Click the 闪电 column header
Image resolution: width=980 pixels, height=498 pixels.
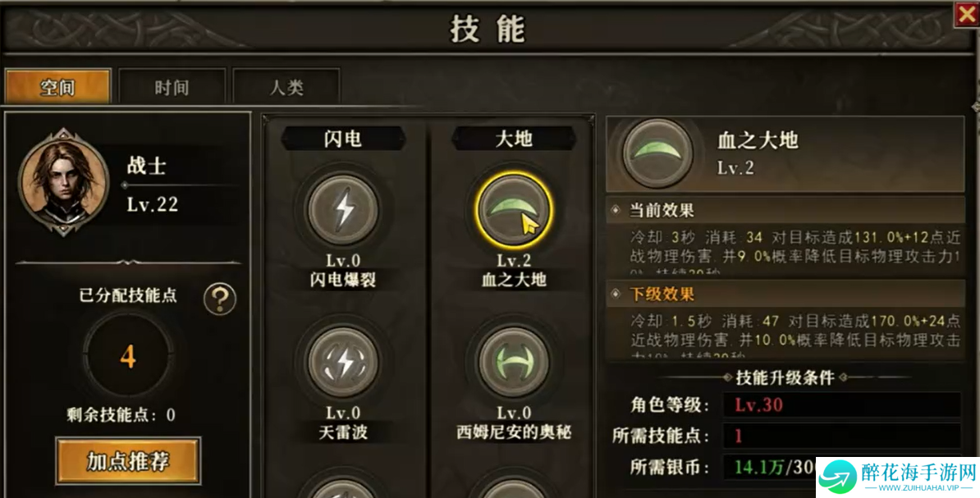(343, 138)
